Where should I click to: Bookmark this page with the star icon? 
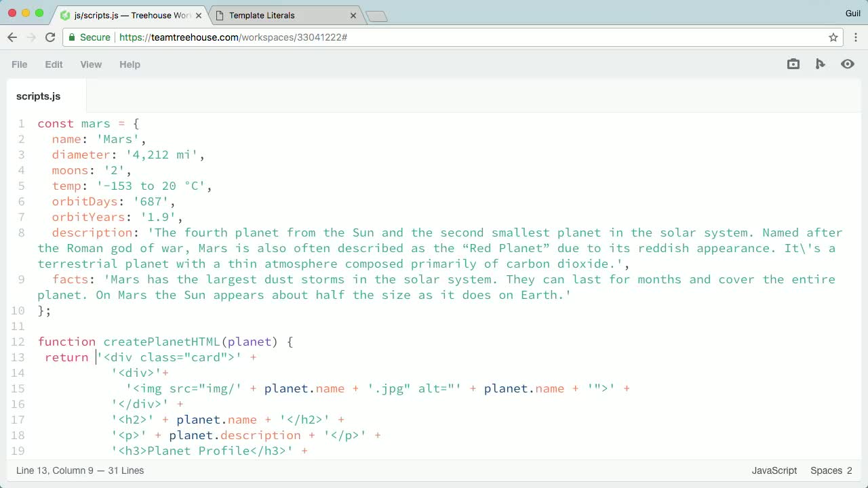[x=833, y=37]
